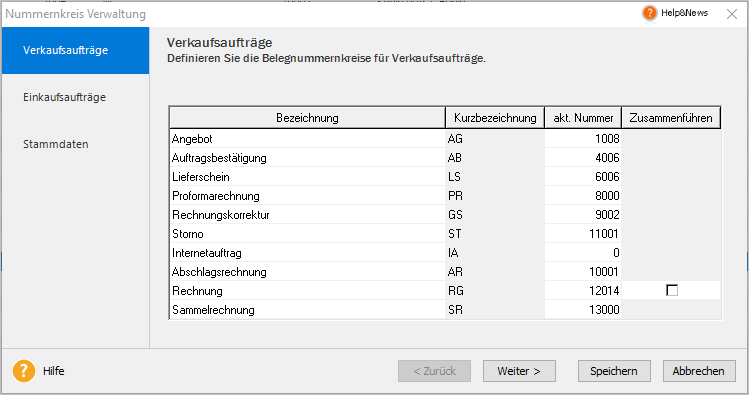Save changes with Speichern button
The image size is (749, 395).
614,371
